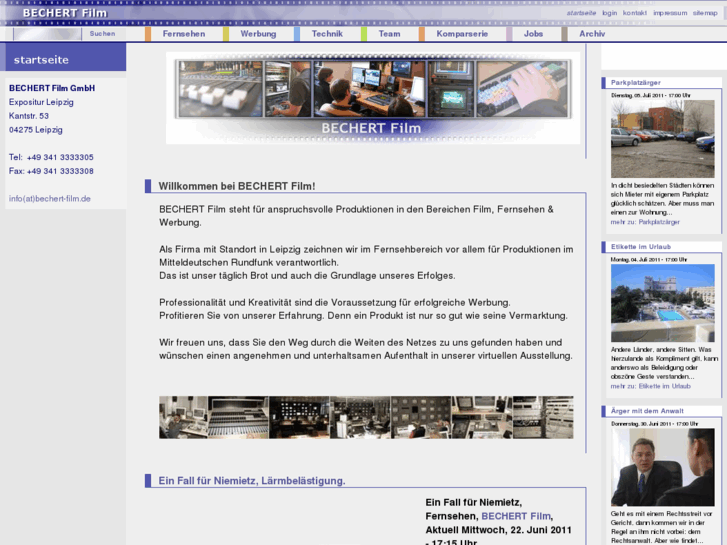Screen dimensions: 727x545
Task: Select the date 'Montag, 04. Juli 2011 - 17:00 Uhr'
Action: 649,260
